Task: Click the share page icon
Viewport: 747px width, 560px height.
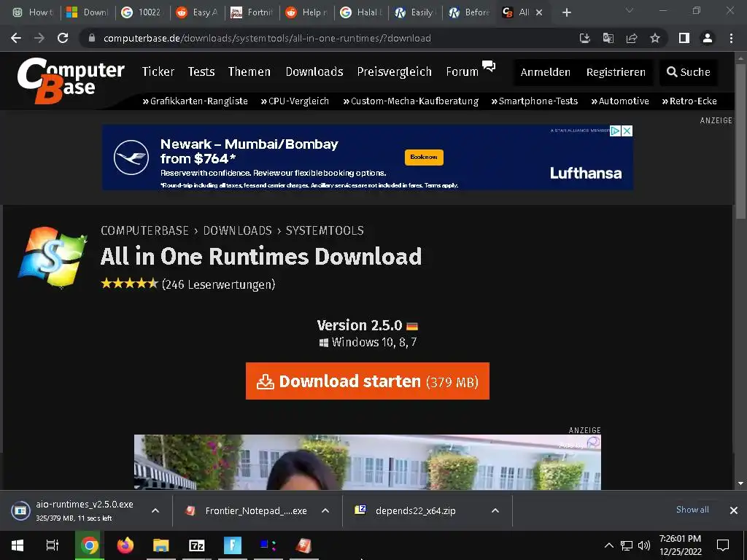Action: [632, 38]
